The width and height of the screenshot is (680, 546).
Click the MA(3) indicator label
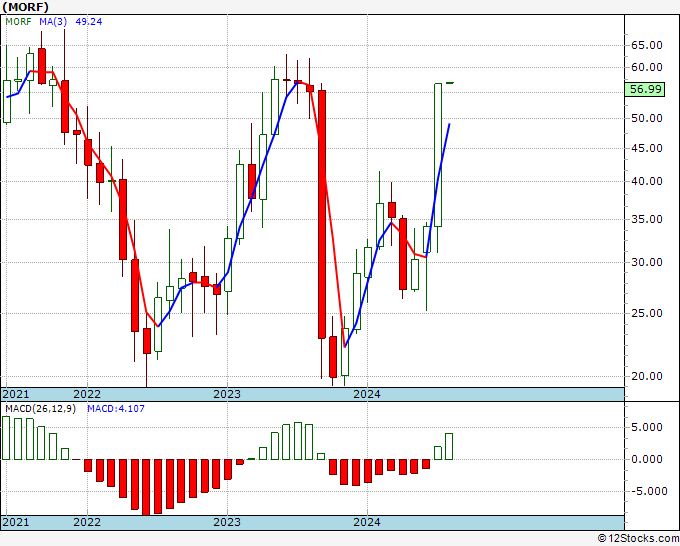click(53, 22)
